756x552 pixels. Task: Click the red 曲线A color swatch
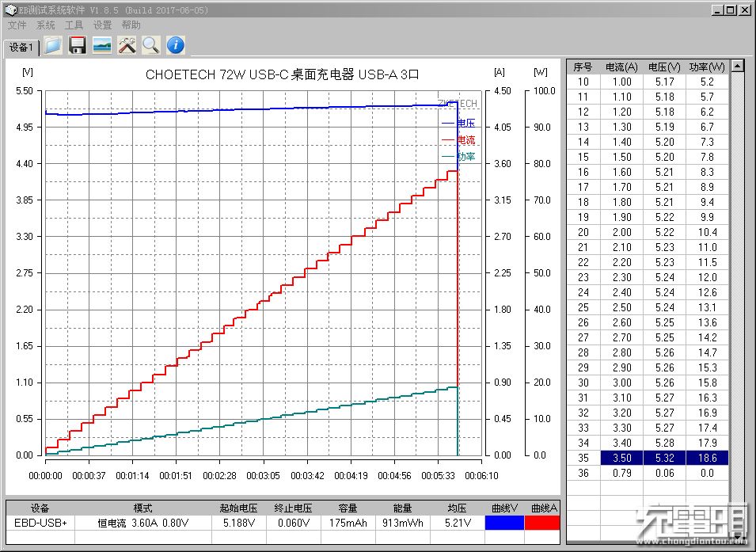542,523
